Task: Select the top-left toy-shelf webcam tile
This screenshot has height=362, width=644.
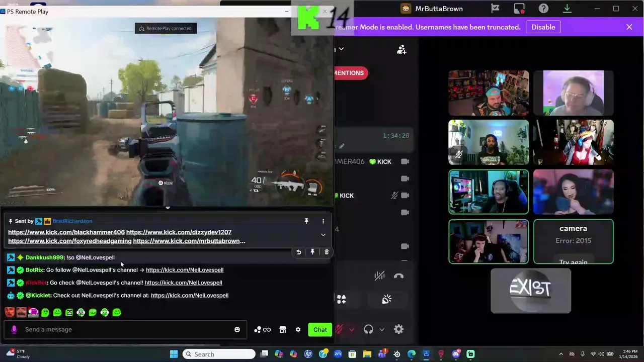Action: coord(489,93)
